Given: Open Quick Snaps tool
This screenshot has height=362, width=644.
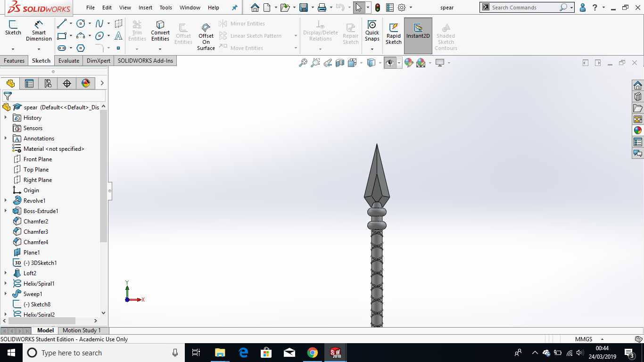Looking at the screenshot, I should coord(372,31).
